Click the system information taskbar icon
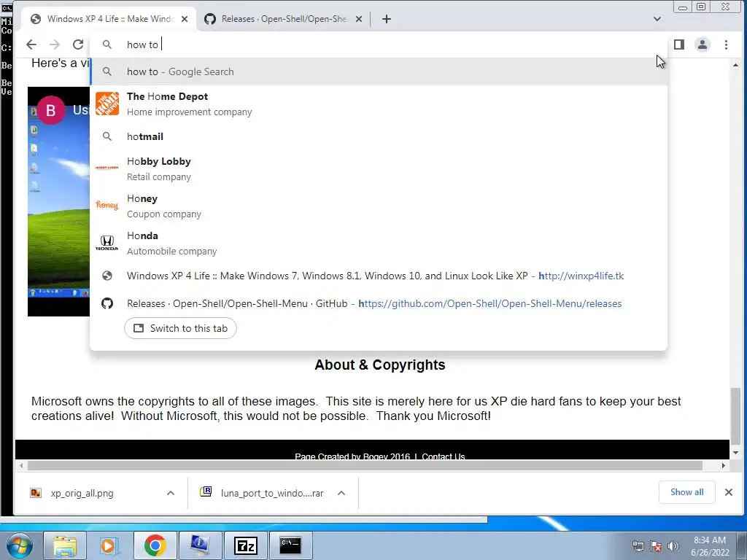The image size is (747, 560). [200, 545]
